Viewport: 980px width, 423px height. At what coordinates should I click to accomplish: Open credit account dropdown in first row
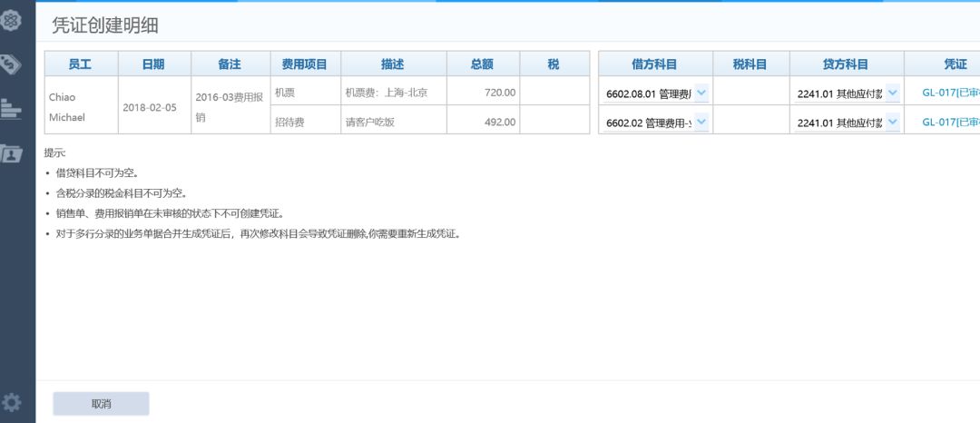891,93
